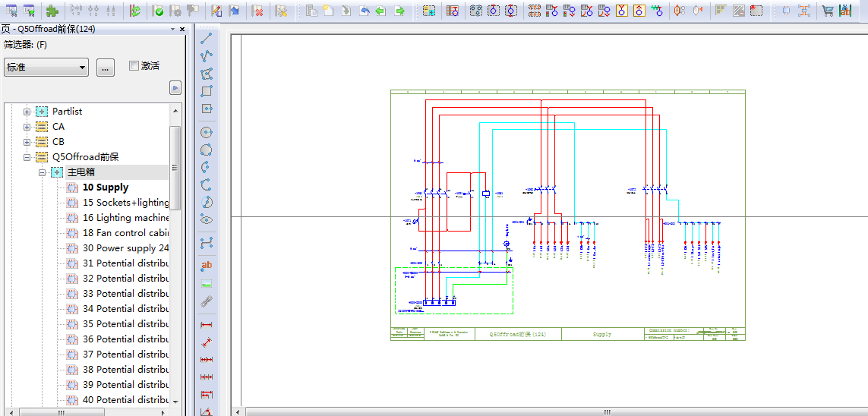Insert a hyperlink with the chain icon
The image size is (868, 416).
(x=207, y=301)
